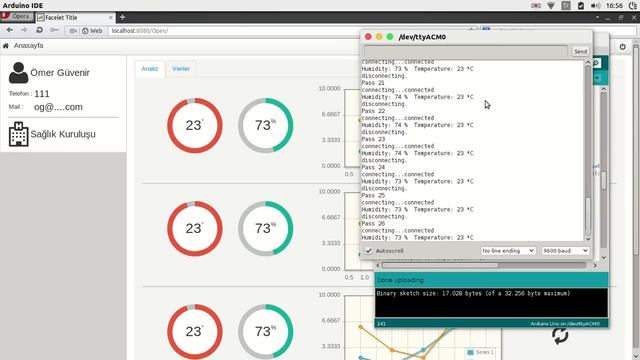Image resolution: width=640 pixels, height=360 pixels.
Task: Click serial monitor scrollbar up arrow
Action: click(x=588, y=62)
